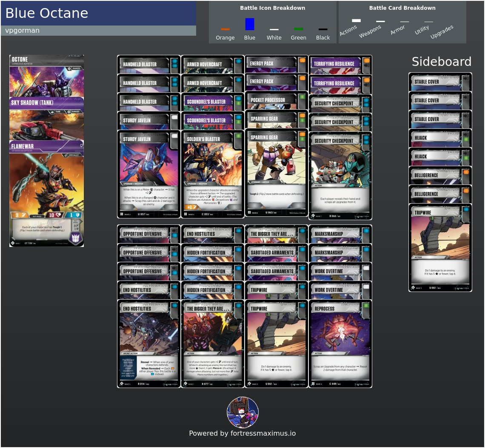Click the Orange bar in Battle Icon Breakdown
Screen dimensions: 485x448
pyautogui.click(x=225, y=29)
